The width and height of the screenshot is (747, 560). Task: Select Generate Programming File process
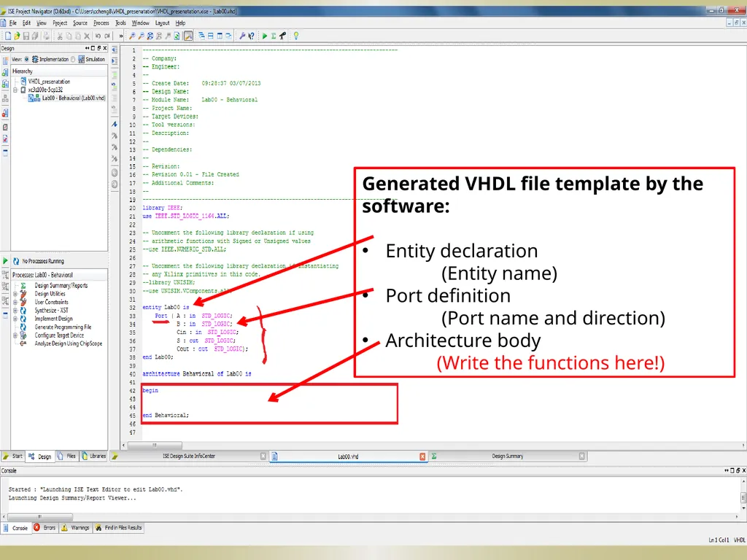(63, 327)
